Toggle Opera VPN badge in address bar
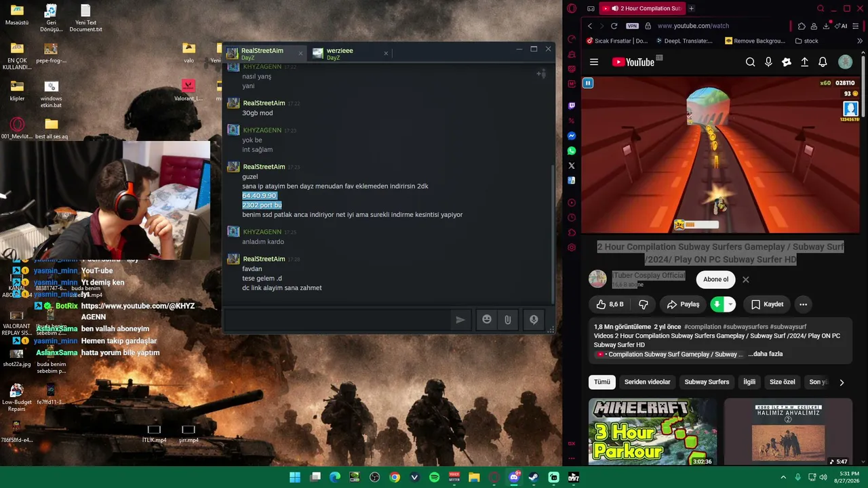Screen dimensions: 868x488 (x=632, y=26)
